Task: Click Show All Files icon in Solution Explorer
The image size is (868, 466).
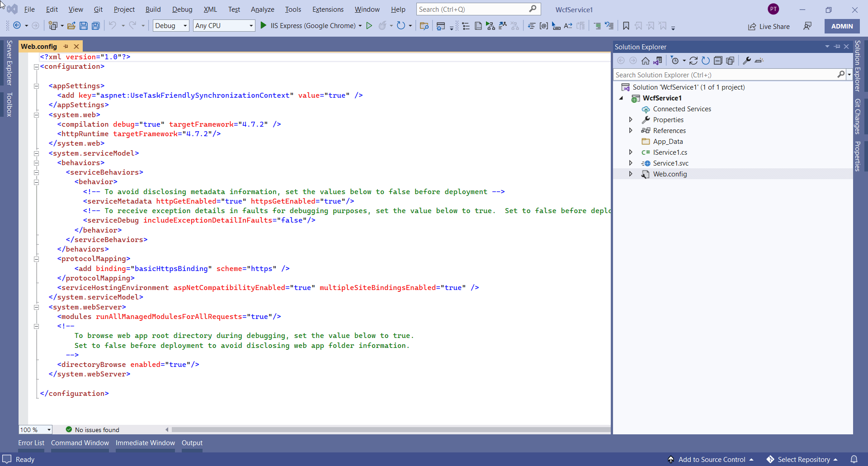Action: [730, 61]
